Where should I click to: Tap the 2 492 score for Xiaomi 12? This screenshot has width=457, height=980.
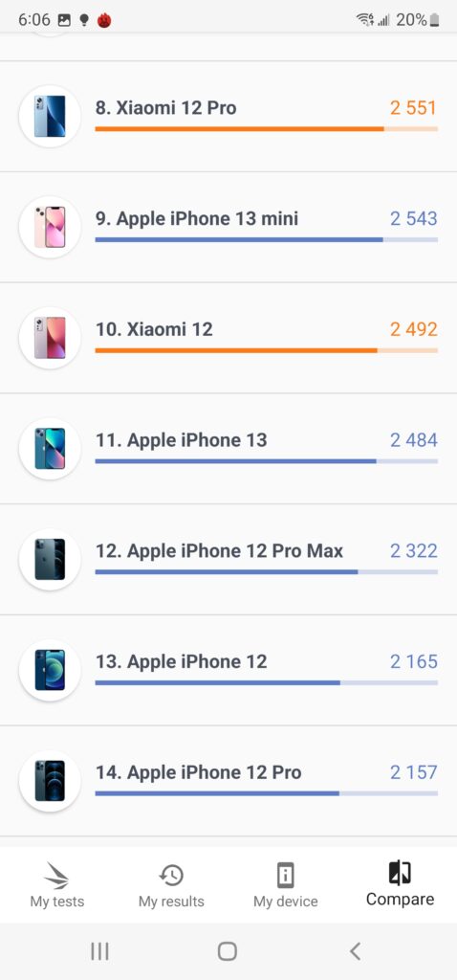coord(414,329)
